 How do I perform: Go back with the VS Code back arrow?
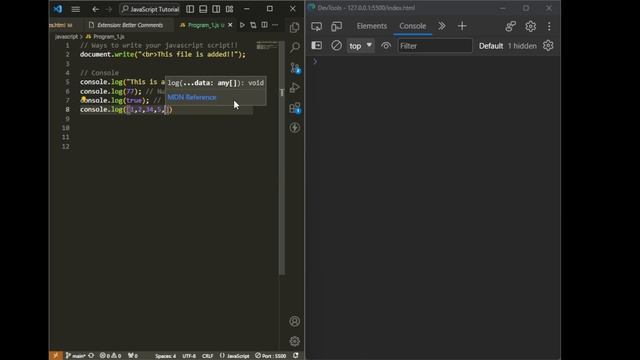tap(96, 9)
